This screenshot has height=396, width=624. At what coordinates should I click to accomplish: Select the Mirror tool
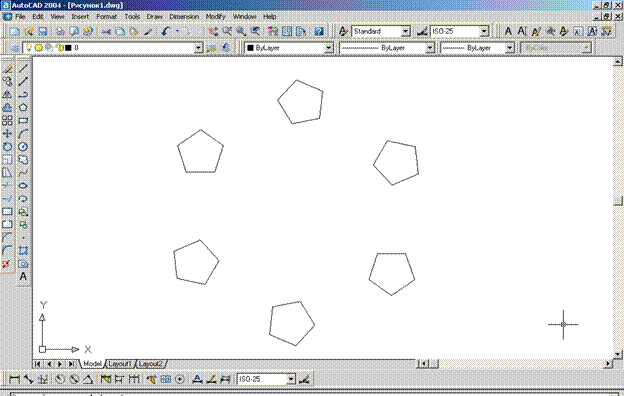click(x=7, y=95)
